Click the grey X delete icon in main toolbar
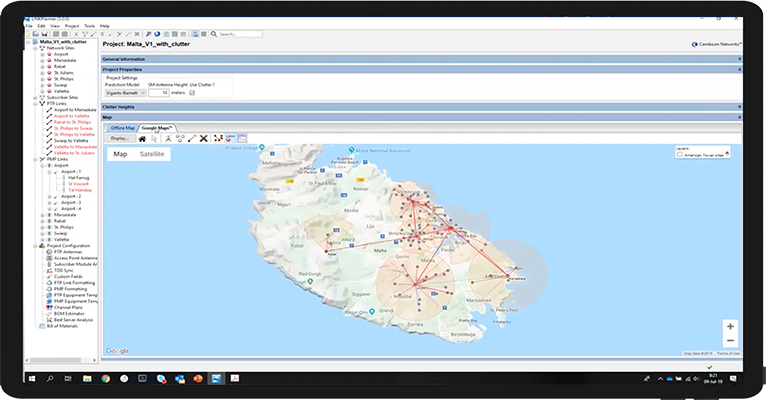This screenshot has height=400, width=766. tap(137, 34)
